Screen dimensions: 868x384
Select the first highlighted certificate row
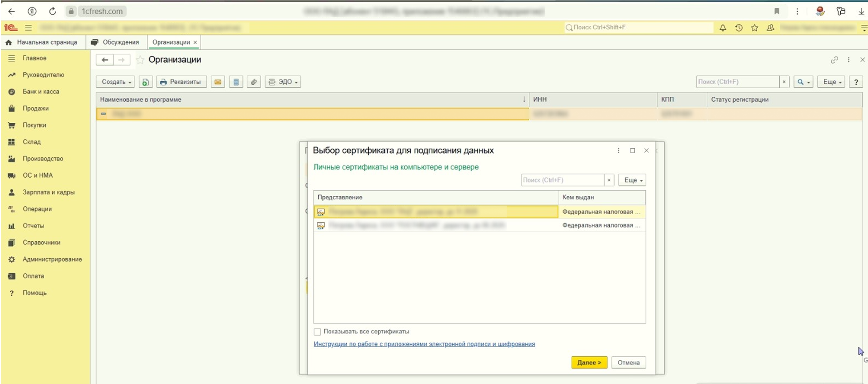(480, 212)
